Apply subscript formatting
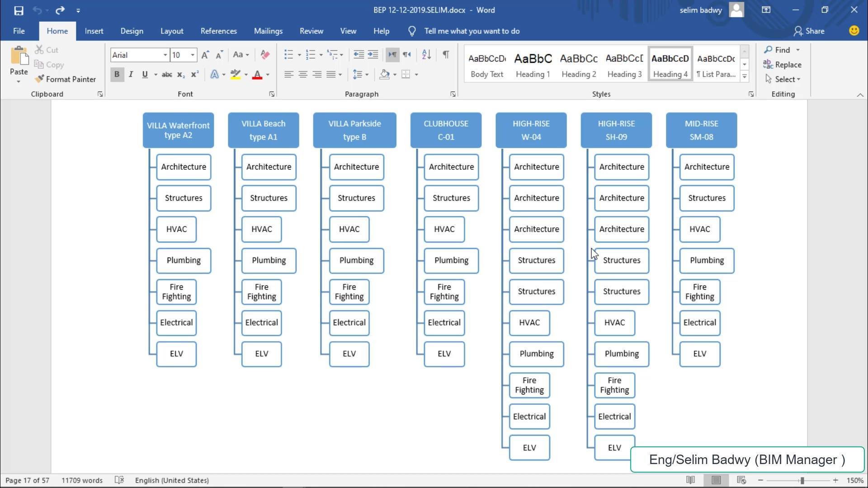This screenshot has width=868, height=488. point(181,75)
